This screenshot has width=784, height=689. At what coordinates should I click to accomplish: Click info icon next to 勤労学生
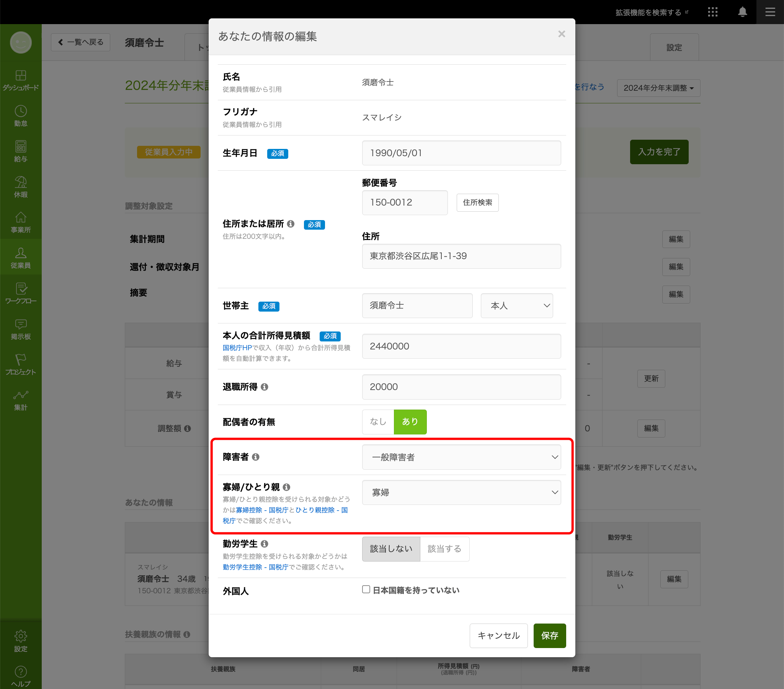264,544
